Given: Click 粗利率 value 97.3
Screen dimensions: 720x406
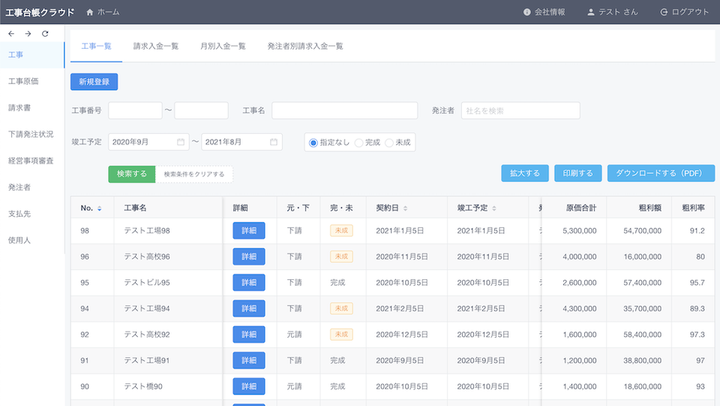Looking at the screenshot, I should coord(697,334).
